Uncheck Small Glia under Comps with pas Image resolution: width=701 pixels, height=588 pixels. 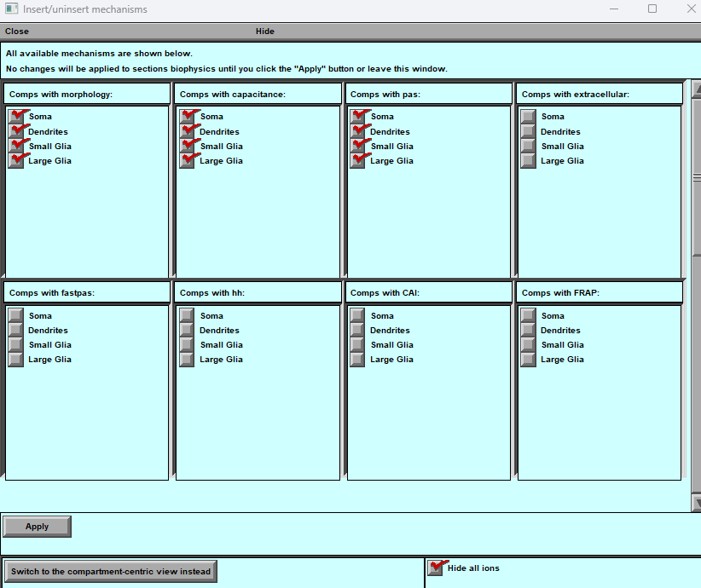(357, 146)
